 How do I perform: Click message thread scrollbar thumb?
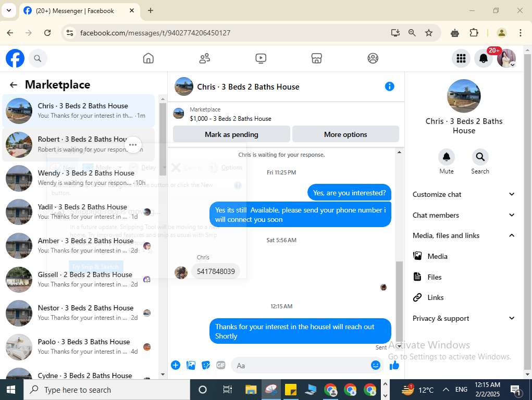pos(399,302)
